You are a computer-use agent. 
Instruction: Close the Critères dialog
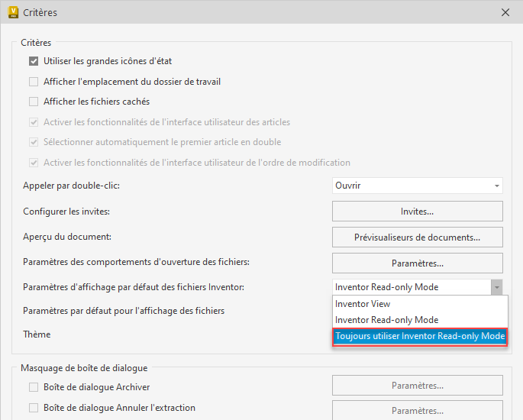pyautogui.click(x=505, y=13)
